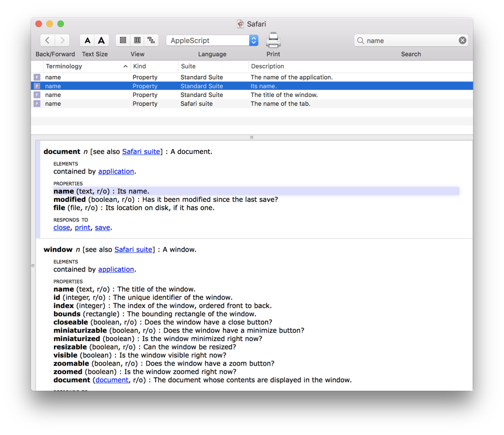Screen dimensions: 504x435
Task: Switch to list view icon
Action: click(x=123, y=40)
